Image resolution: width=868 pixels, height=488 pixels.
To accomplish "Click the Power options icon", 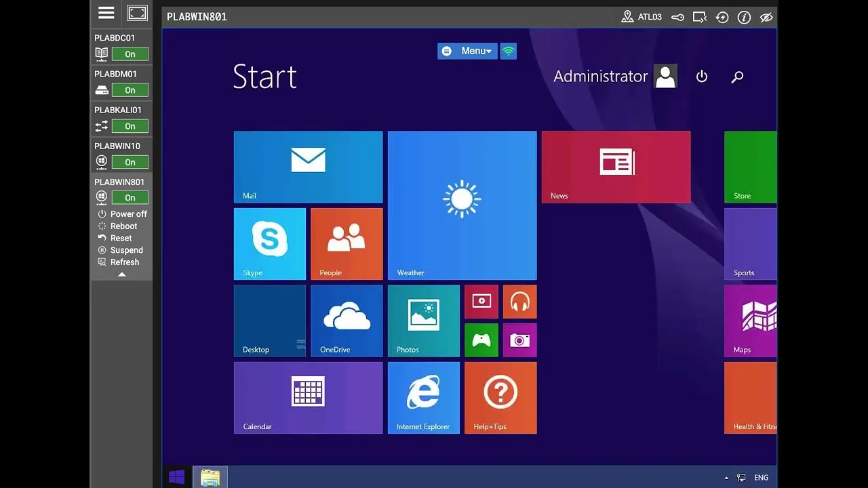I will (x=702, y=77).
